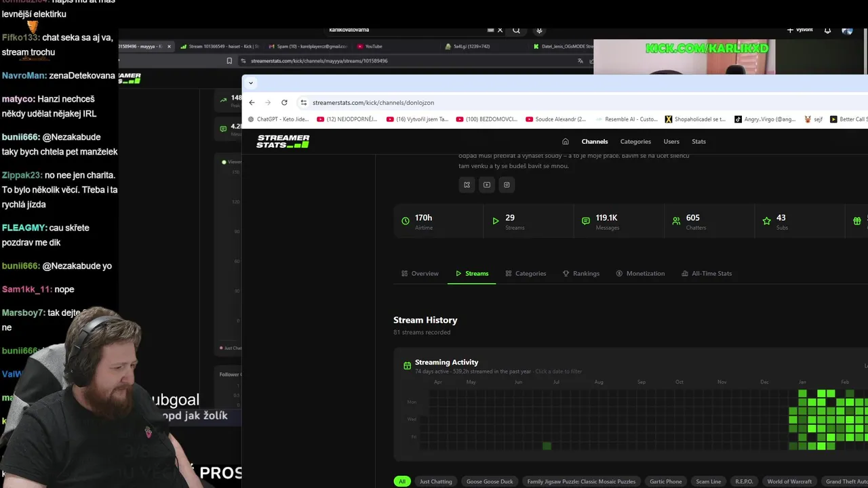The height and width of the screenshot is (488, 868).
Task: Open the Users nav item
Action: tap(671, 142)
